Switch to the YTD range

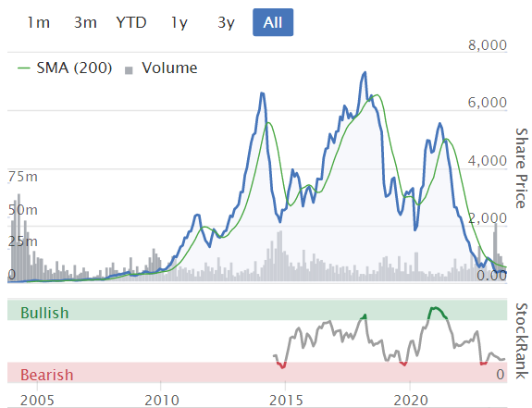point(131,23)
